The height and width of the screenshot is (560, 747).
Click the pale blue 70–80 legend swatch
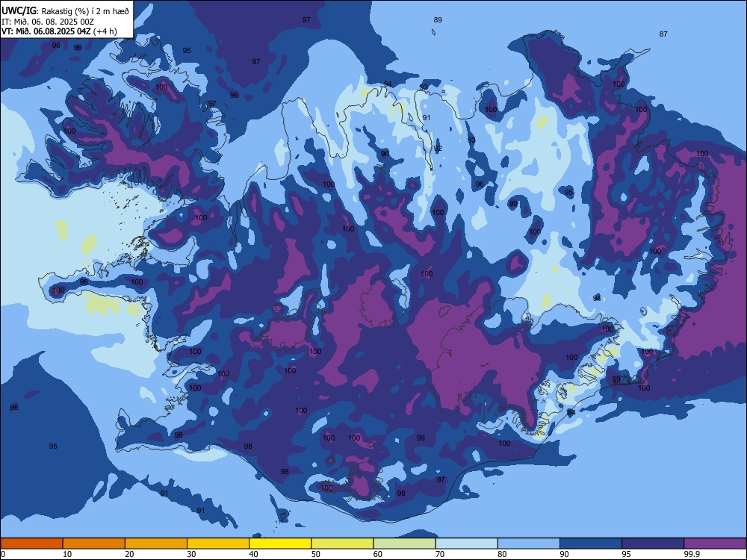click(467, 544)
